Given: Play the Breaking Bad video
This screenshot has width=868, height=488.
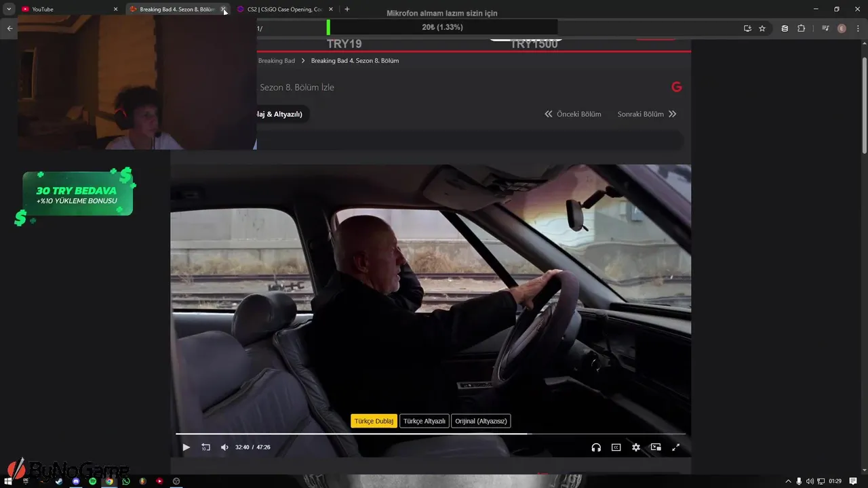Looking at the screenshot, I should tap(186, 447).
